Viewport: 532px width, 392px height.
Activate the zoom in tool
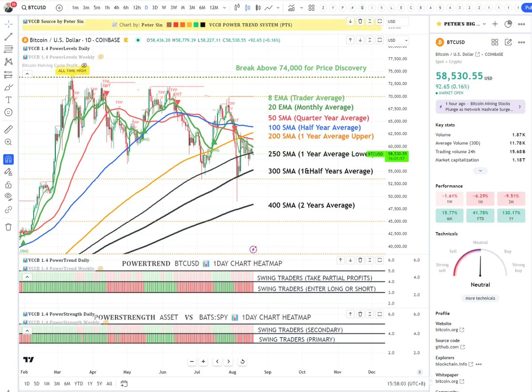coord(8,142)
